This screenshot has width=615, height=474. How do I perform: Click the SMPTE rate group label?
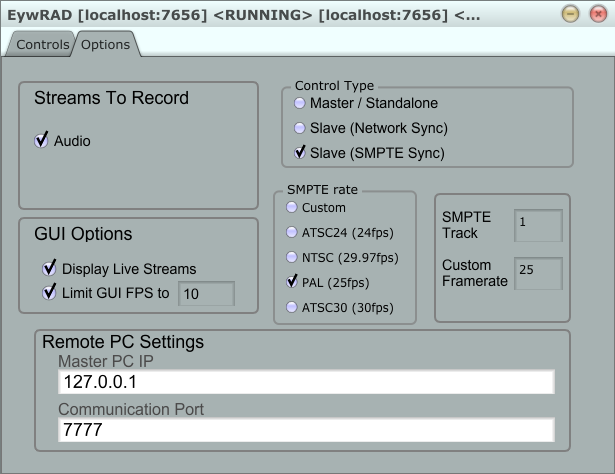coord(322,190)
